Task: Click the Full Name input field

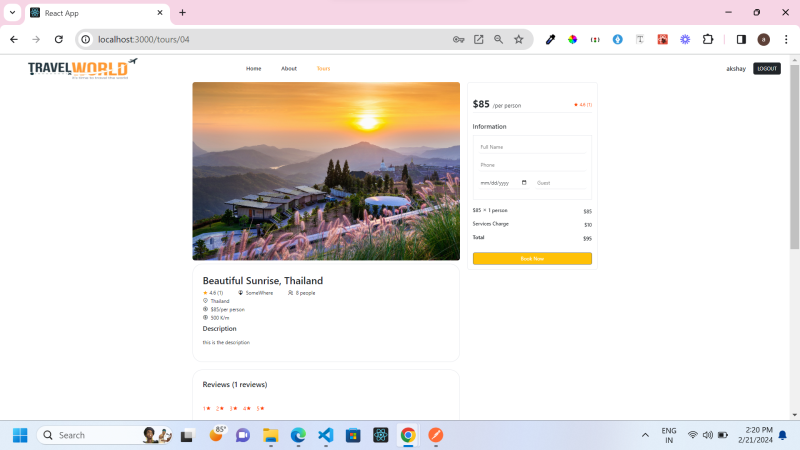Action: 532,147
